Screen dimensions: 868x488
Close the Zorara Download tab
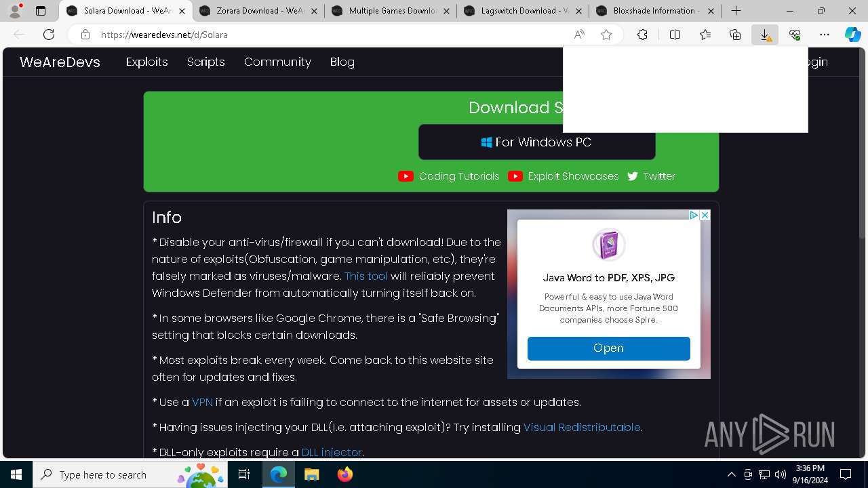point(314,11)
